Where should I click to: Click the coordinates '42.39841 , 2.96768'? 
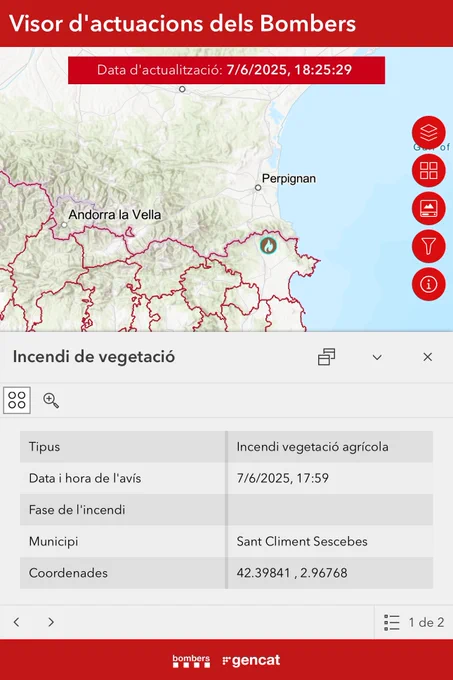(292, 573)
